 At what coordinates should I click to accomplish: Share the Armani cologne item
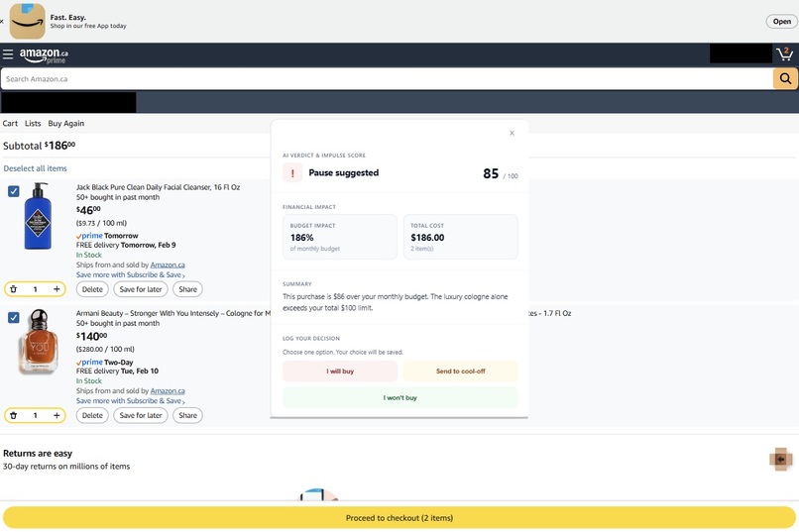pyautogui.click(x=187, y=415)
